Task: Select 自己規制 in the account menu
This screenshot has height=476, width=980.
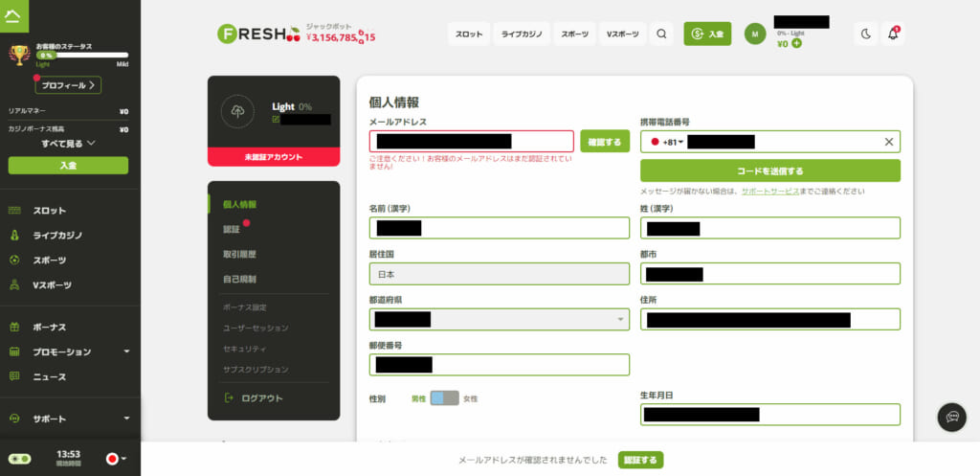Action: pyautogui.click(x=239, y=279)
